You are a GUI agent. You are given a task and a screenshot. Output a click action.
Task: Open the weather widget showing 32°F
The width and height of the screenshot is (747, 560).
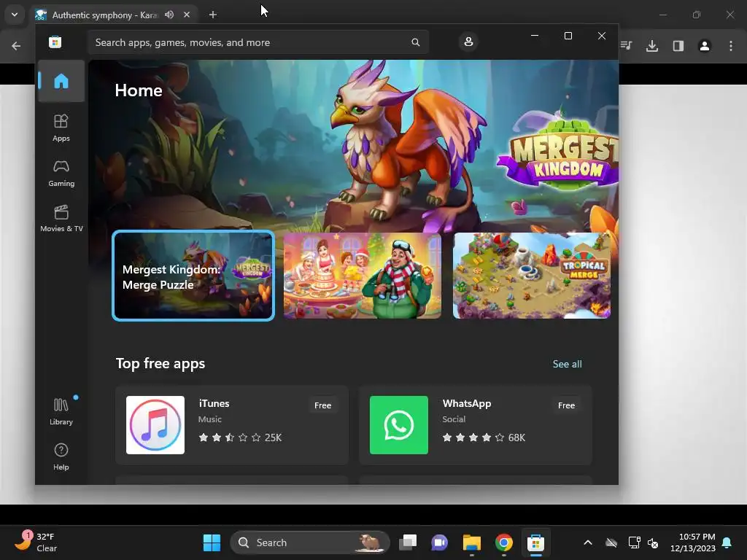[36, 542]
